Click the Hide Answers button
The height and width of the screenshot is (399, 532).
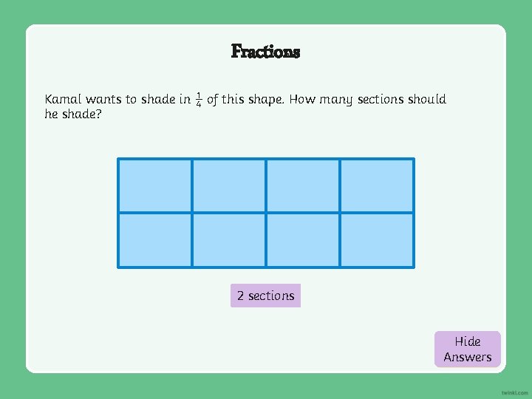click(x=467, y=349)
